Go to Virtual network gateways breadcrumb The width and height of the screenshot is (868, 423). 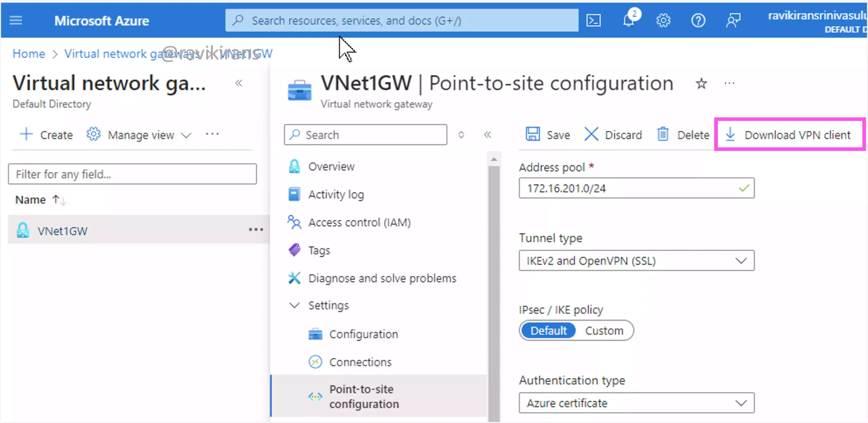pos(132,54)
